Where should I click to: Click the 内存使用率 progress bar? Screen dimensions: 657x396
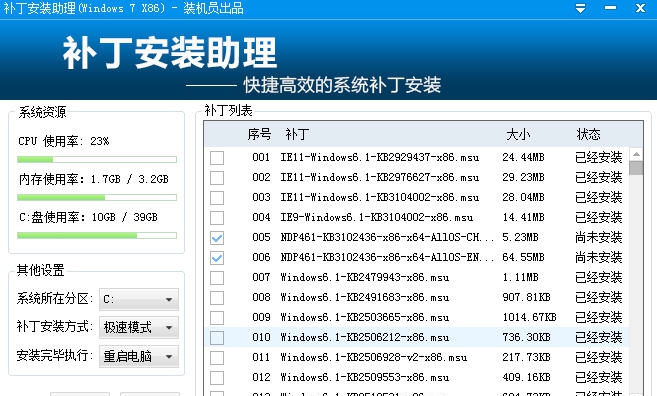(x=97, y=197)
